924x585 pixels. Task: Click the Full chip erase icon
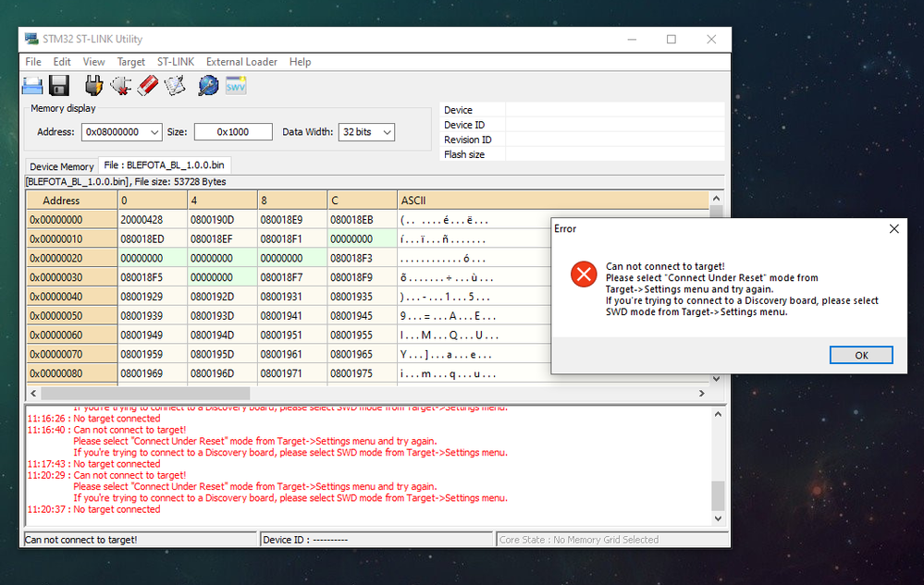(x=148, y=86)
